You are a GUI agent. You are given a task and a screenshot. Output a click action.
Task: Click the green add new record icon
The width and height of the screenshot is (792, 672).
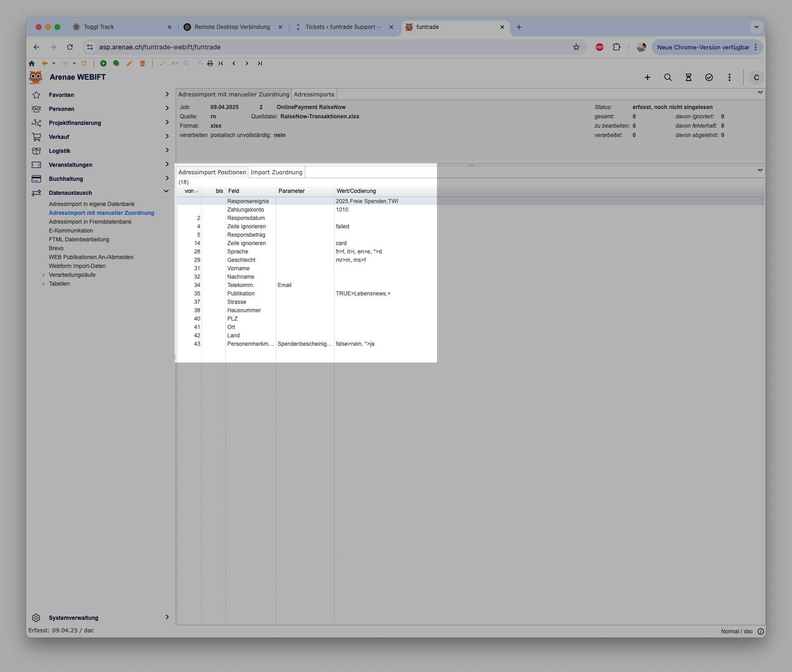[103, 63]
